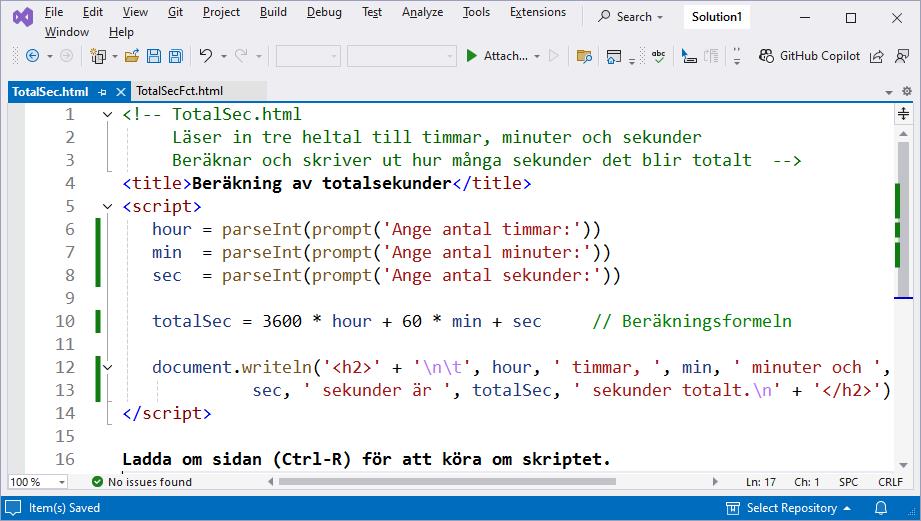Collapse the comment block at line 1

point(108,115)
